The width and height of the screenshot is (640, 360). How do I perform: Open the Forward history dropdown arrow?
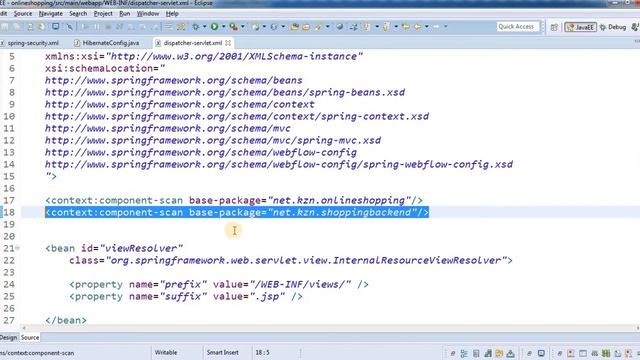(446, 27)
